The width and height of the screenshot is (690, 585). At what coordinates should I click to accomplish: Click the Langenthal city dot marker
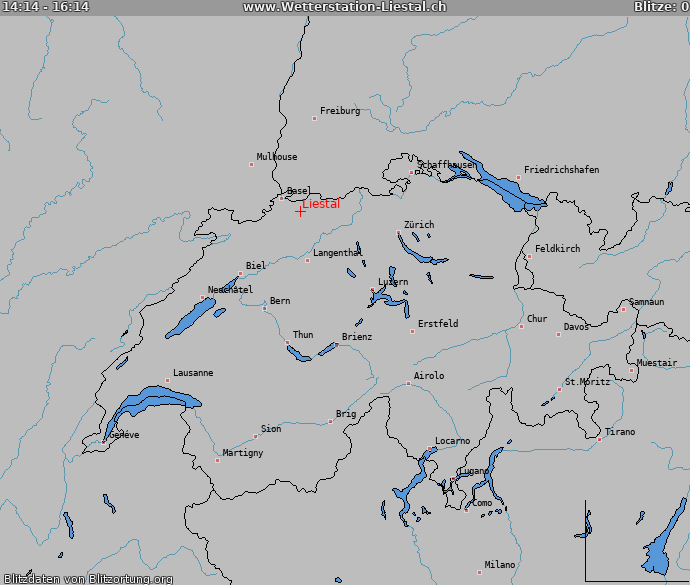click(x=308, y=261)
